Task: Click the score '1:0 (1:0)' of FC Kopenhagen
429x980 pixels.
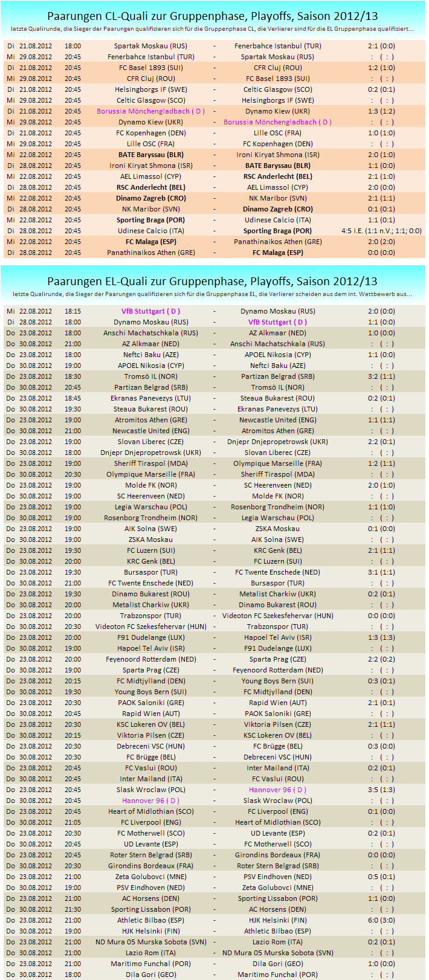Action: 381,133
